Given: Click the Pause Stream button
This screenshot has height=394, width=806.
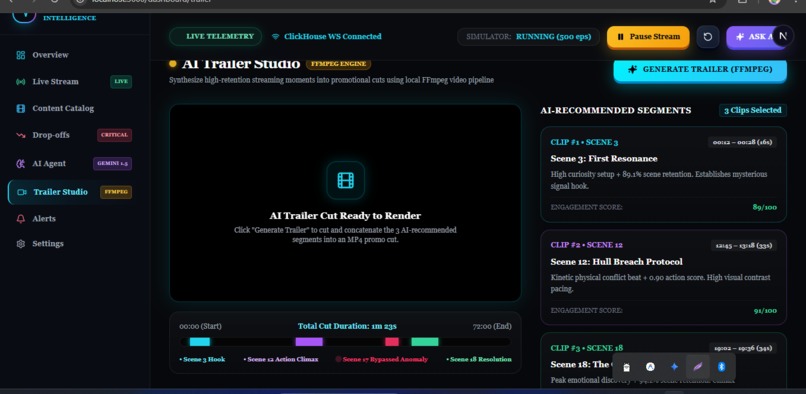Looking at the screenshot, I should click(648, 37).
